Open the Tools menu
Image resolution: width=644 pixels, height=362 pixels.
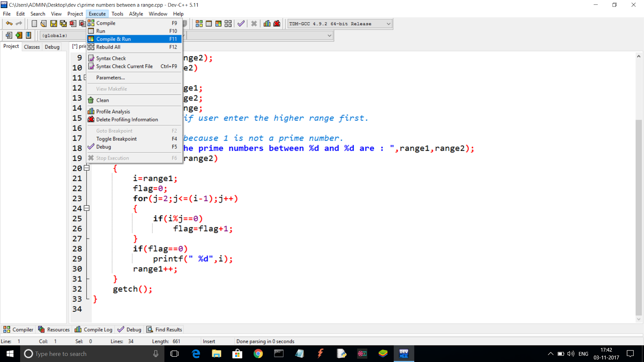tap(117, 13)
